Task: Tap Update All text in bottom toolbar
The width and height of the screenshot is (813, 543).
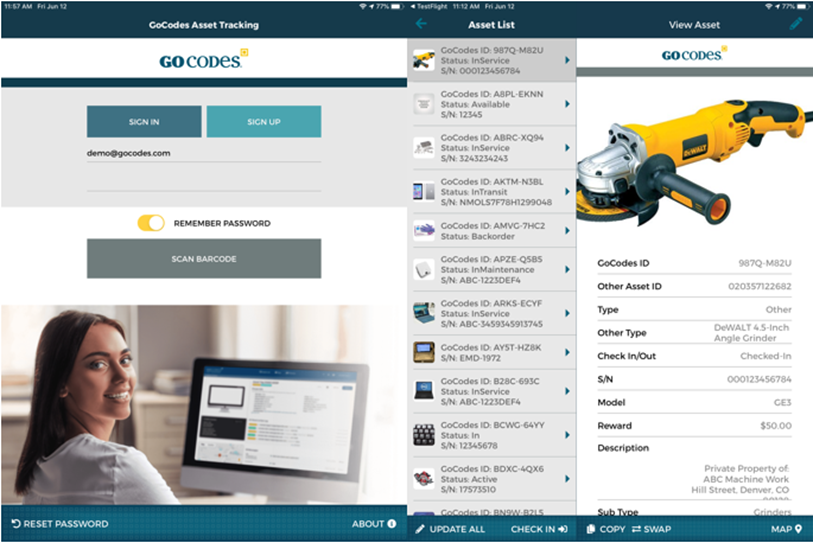Action: coord(457,529)
